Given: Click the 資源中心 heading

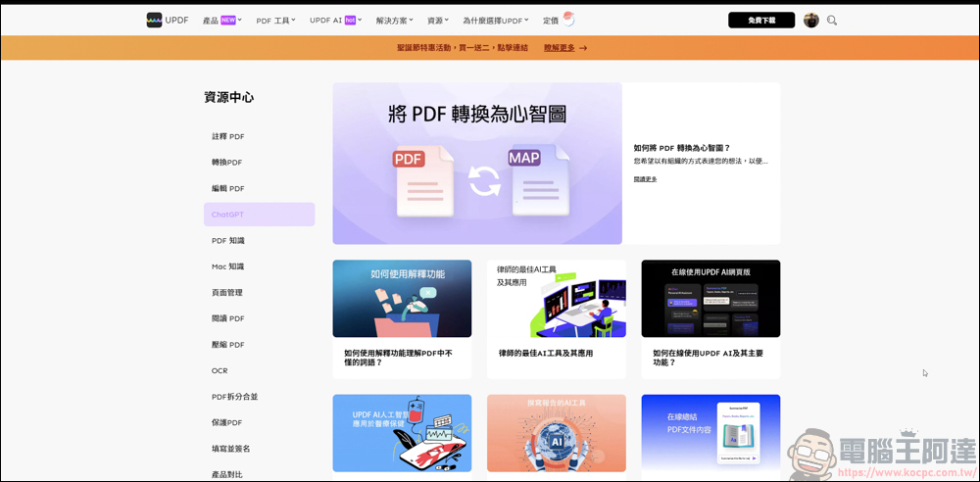Looking at the screenshot, I should pyautogui.click(x=228, y=98).
